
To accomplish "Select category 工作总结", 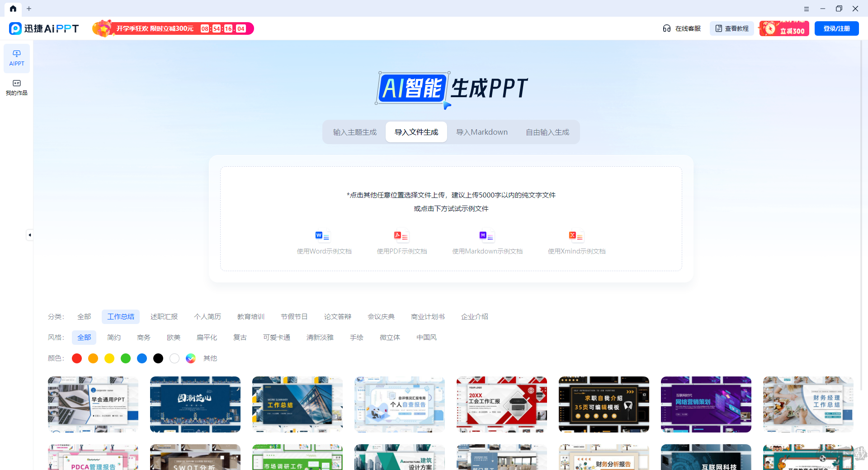I will 121,317.
